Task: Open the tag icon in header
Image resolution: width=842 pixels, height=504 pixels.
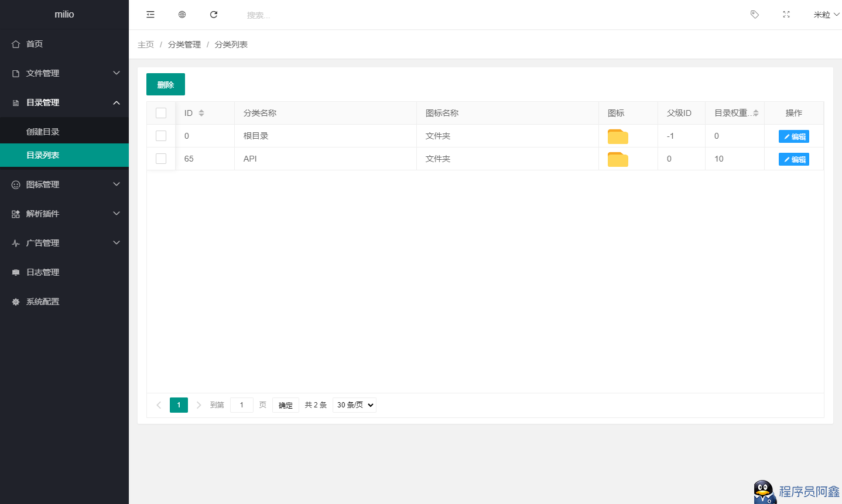Action: click(x=755, y=15)
